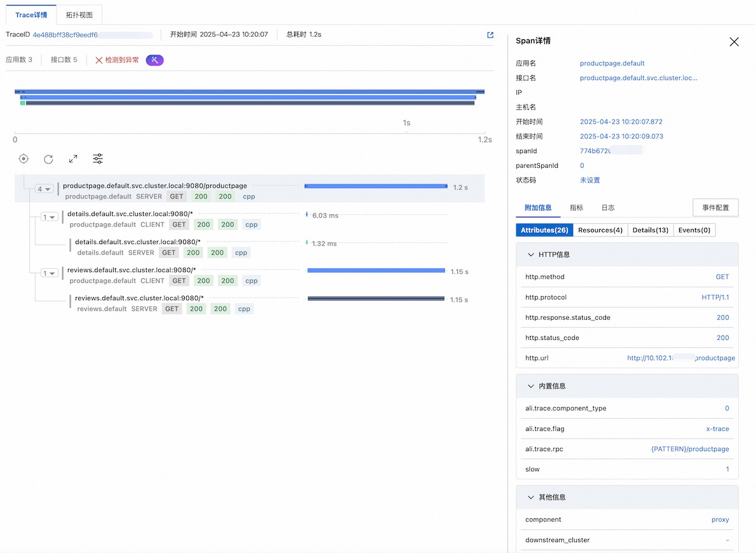Click the 开始时间 value 2025-04-23 10:20:07.872
Image resolution: width=756 pixels, height=553 pixels.
tap(621, 121)
